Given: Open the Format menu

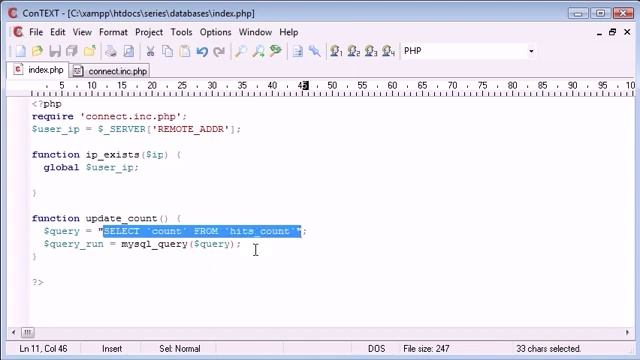Looking at the screenshot, I should click(x=113, y=32).
